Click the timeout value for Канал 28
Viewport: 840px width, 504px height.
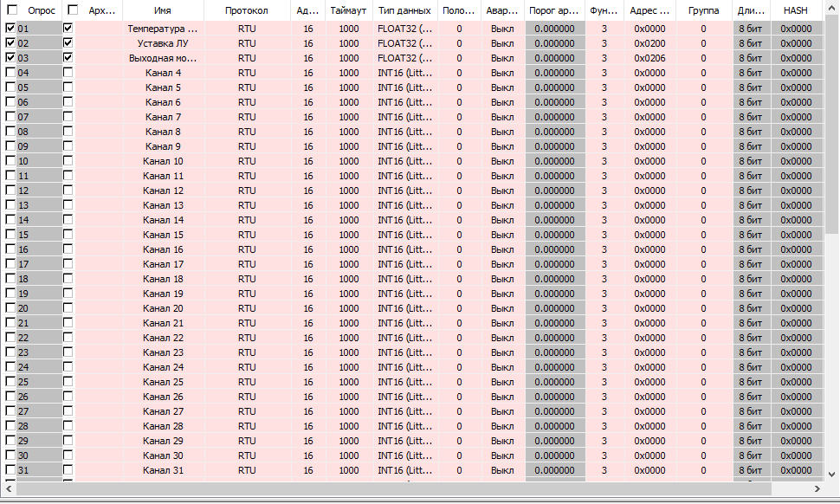(x=349, y=426)
